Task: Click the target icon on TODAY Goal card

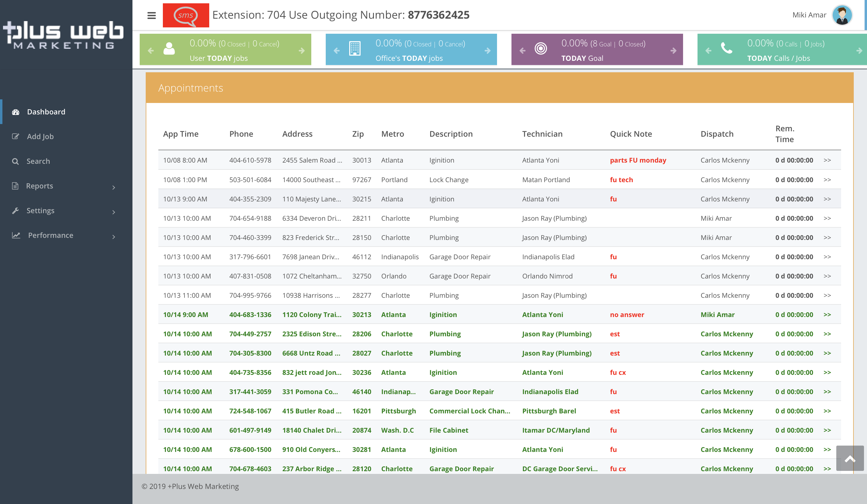Action: (541, 49)
